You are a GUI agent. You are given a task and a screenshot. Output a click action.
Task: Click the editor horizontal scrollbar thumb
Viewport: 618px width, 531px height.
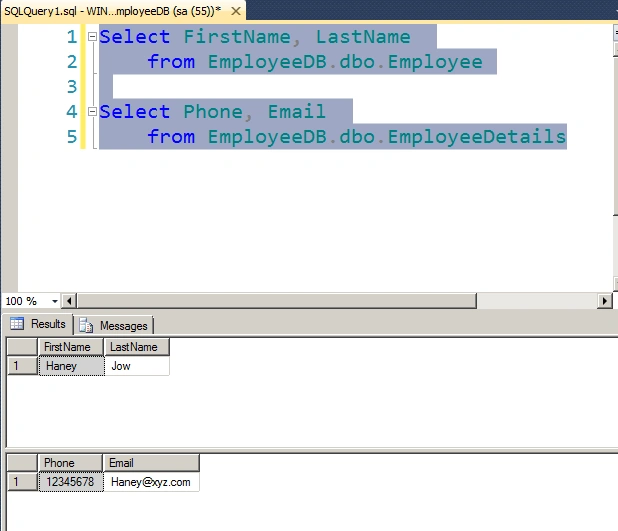[x=277, y=301]
